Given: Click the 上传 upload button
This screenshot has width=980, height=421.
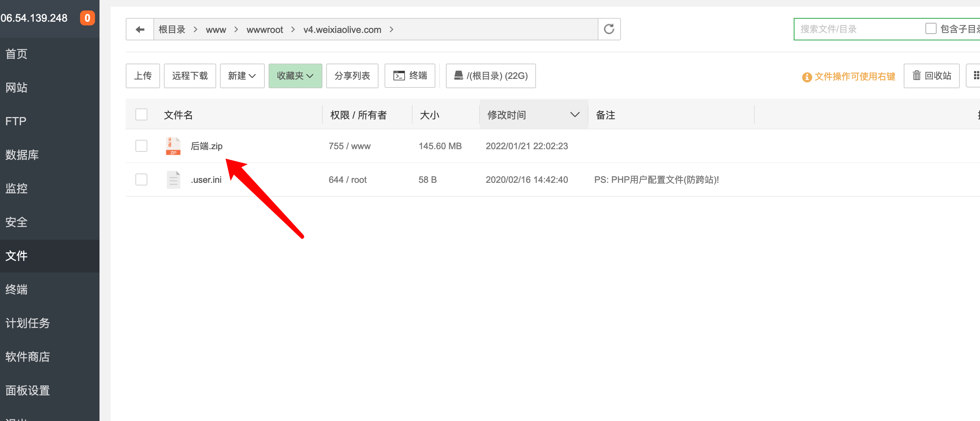Looking at the screenshot, I should (x=143, y=76).
